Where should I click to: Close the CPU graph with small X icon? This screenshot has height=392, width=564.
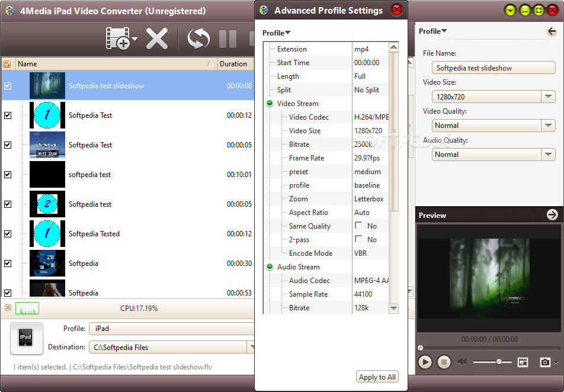[x=8, y=308]
